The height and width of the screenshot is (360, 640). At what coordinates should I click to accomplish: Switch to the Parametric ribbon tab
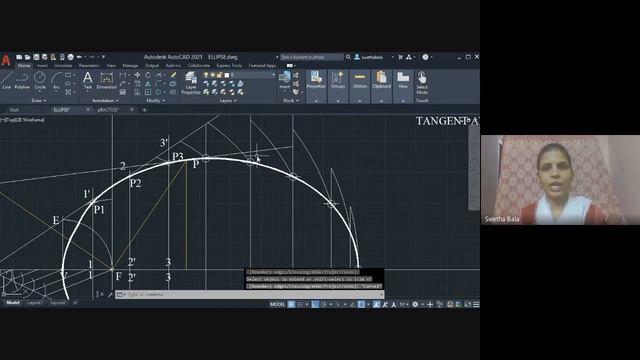tap(89, 66)
